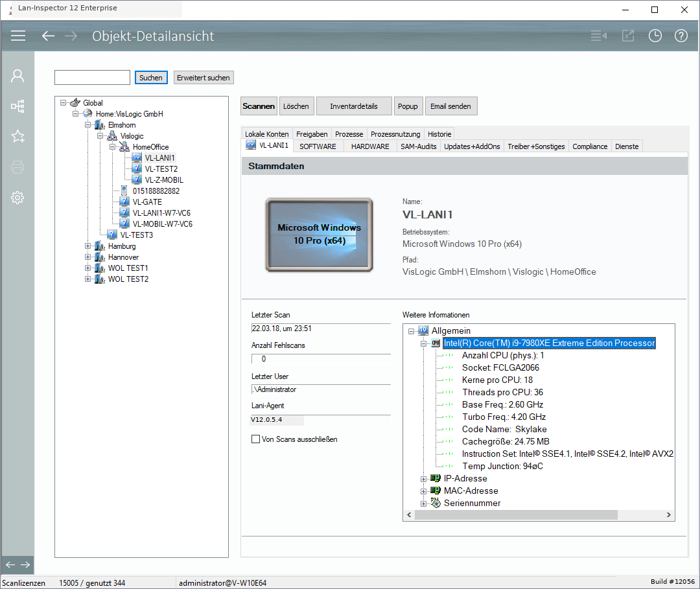
Task: Collapse the Intel processor node
Action: pyautogui.click(x=423, y=343)
